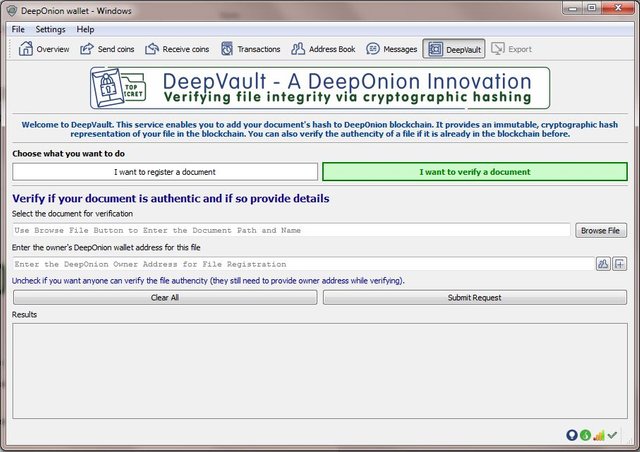Click the network connection bars status icon
The height and width of the screenshot is (452, 640).
tap(599, 436)
